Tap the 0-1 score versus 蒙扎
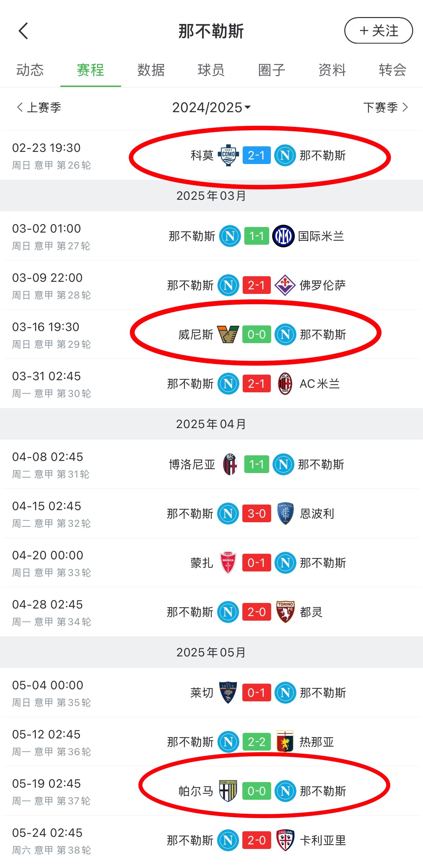 coord(257,563)
